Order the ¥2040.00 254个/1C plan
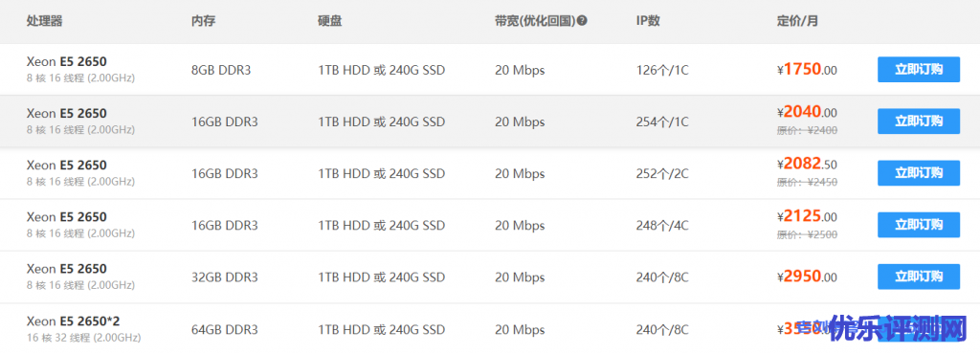 [x=918, y=122]
